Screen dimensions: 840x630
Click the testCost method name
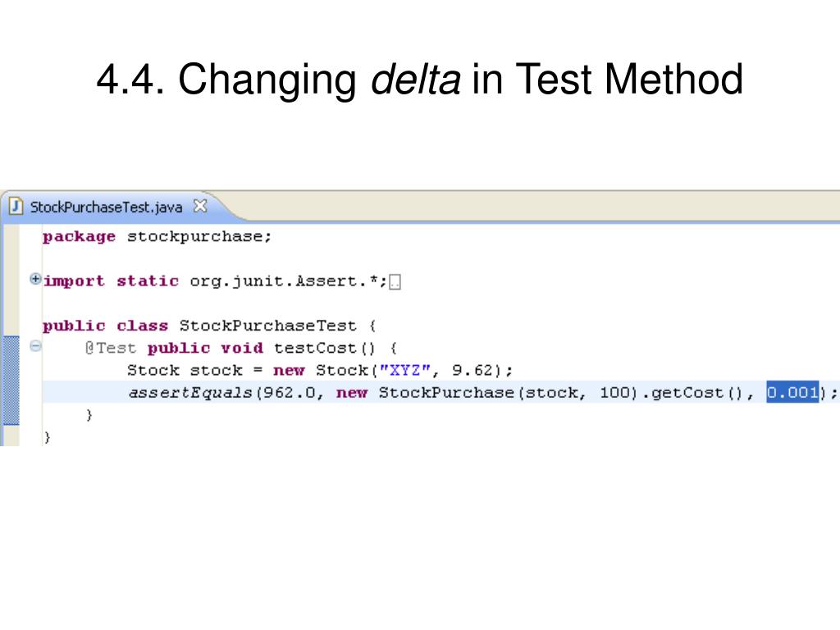point(315,348)
